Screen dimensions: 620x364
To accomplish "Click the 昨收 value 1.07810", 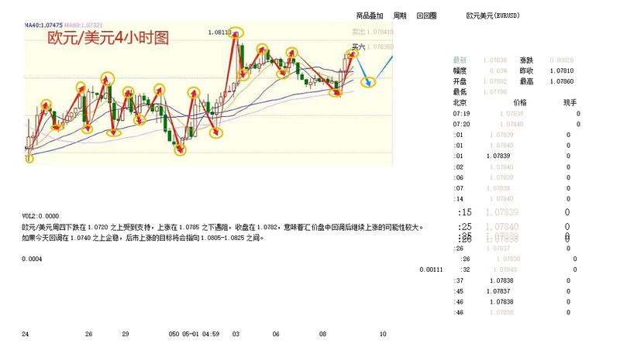I will click(x=561, y=70).
